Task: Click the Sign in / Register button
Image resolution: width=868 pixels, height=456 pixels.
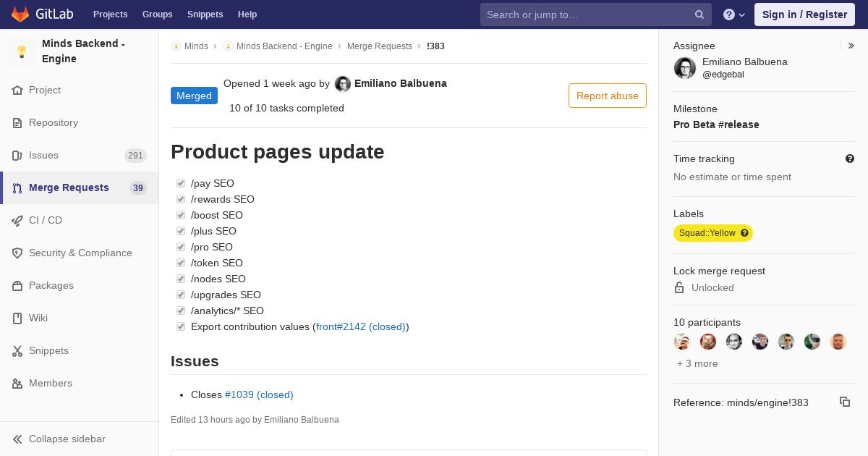Action: click(804, 14)
